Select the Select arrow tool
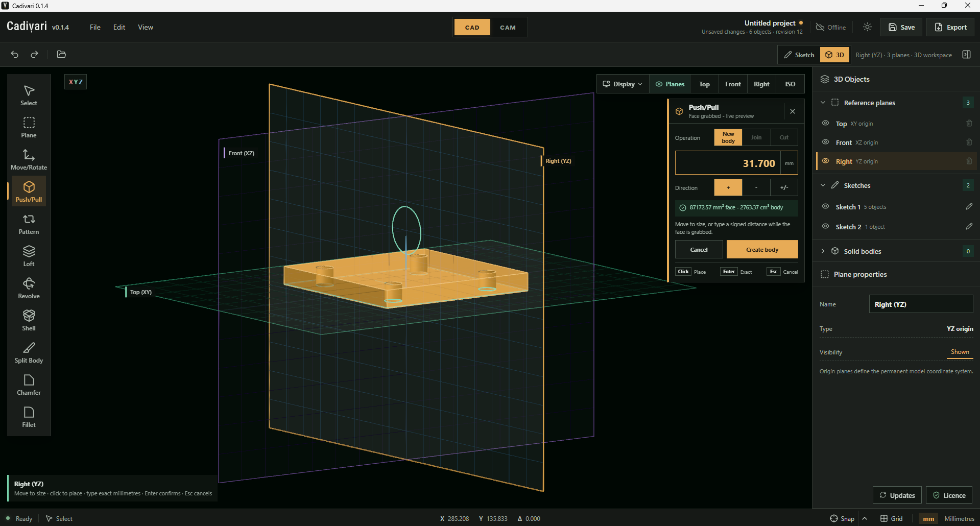This screenshot has height=526, width=980. 29,95
